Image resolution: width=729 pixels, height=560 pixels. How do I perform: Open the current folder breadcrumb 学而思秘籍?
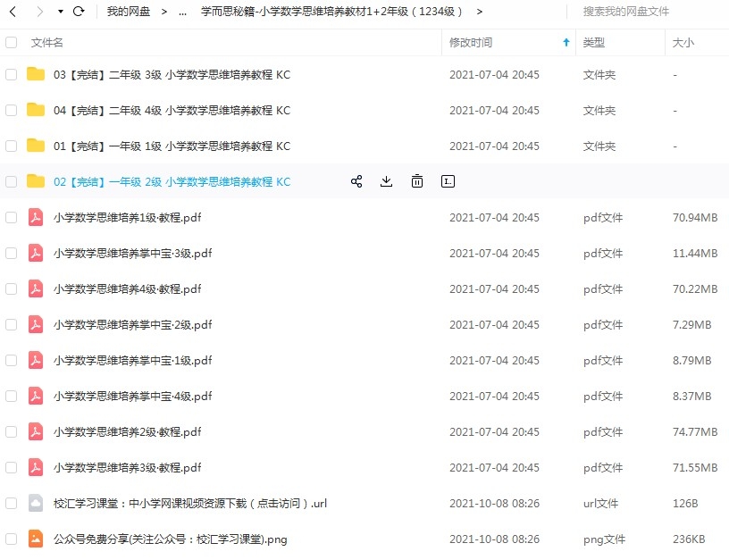[x=331, y=12]
